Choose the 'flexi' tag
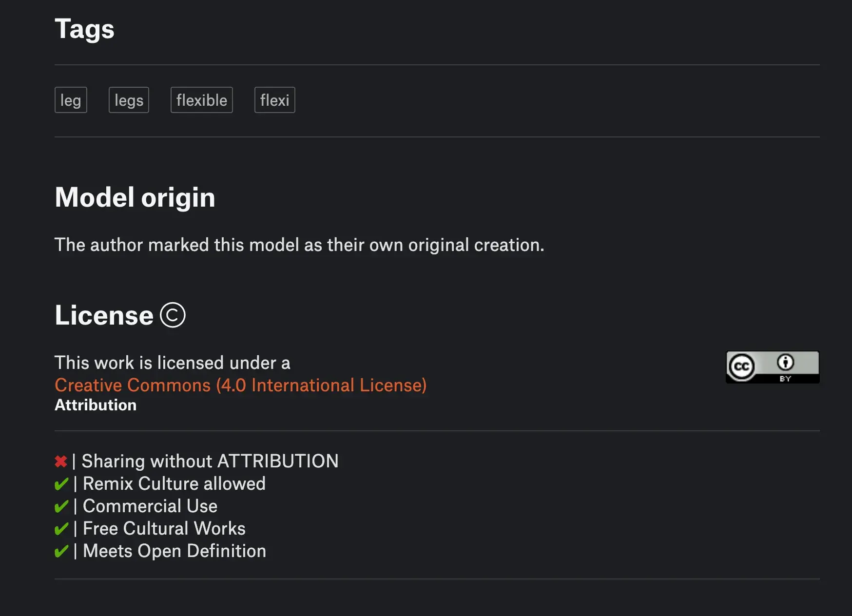The image size is (852, 616). [275, 100]
